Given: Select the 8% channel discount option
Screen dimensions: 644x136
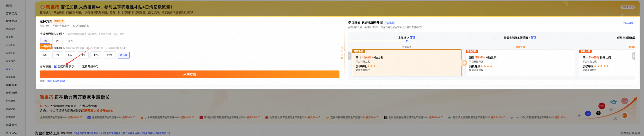Looking at the screenshot, I should (x=70, y=55).
